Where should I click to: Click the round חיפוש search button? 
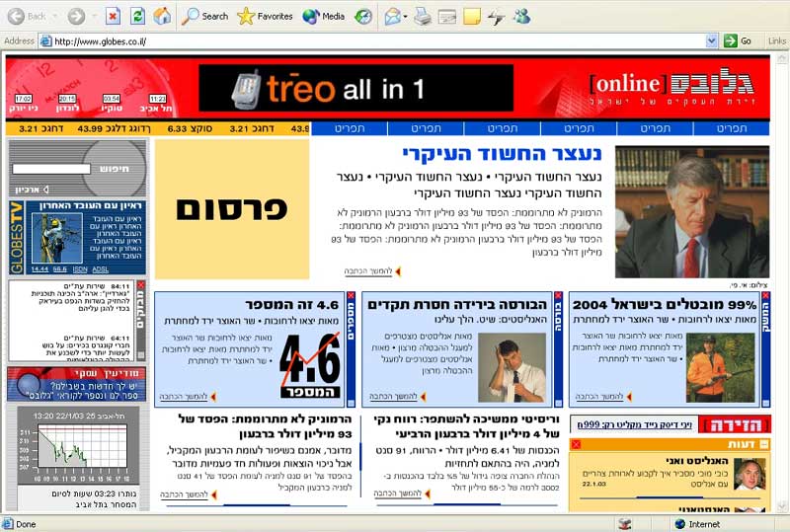[x=115, y=168]
